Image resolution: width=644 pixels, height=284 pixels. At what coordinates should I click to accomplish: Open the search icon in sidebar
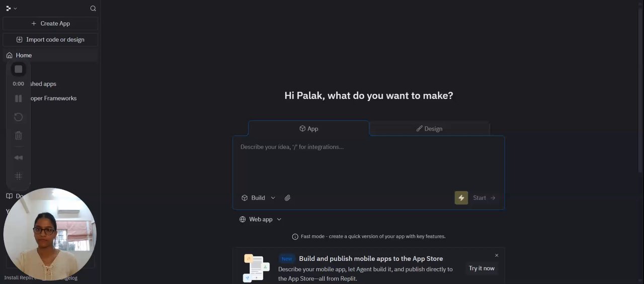pos(93,9)
